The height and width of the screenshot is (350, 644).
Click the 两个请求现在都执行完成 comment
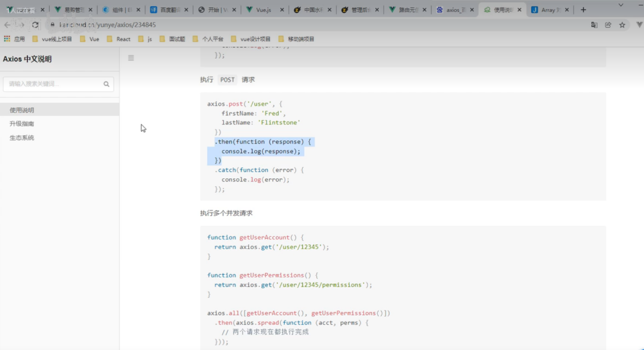click(x=265, y=332)
